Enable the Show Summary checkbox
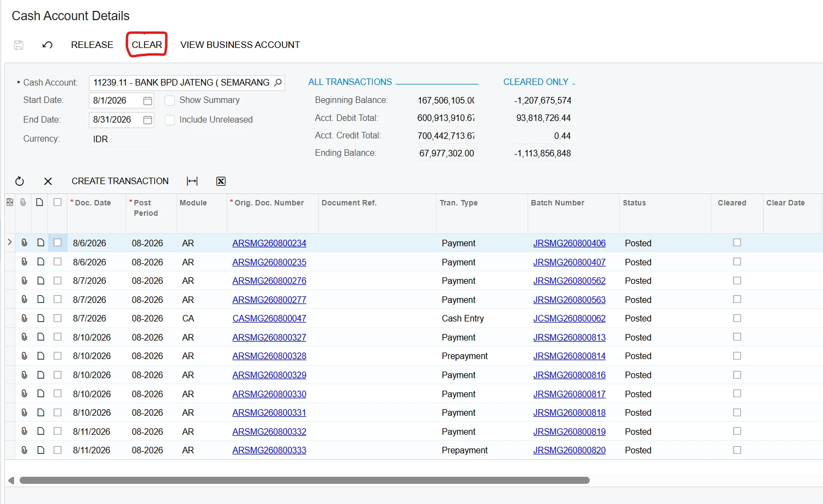 (170, 100)
